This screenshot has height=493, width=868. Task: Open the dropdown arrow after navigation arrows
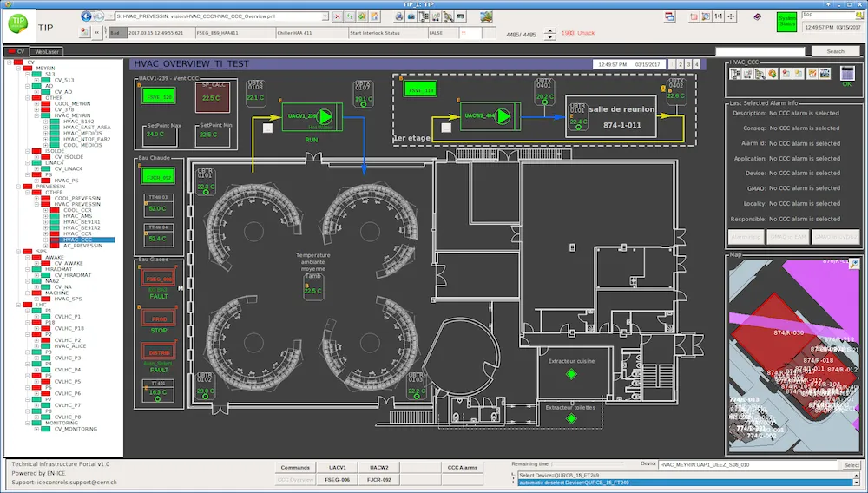pos(111,16)
